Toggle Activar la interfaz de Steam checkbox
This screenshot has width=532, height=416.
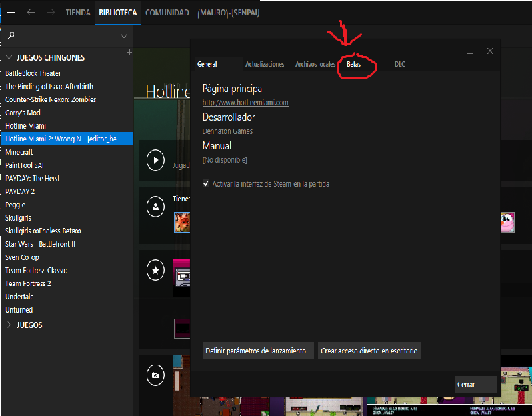206,183
